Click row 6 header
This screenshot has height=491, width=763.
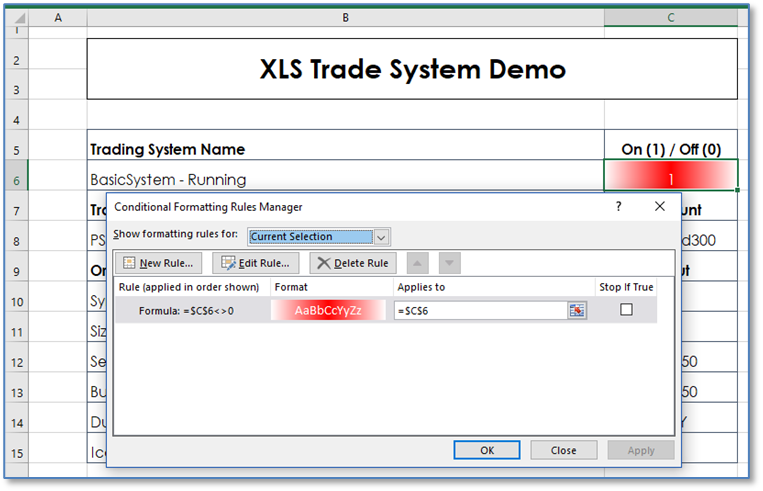point(16,179)
